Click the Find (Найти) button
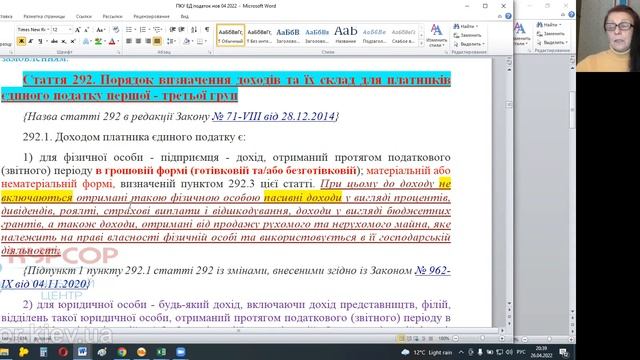Screen dimensions: 640x360 (x=466, y=27)
